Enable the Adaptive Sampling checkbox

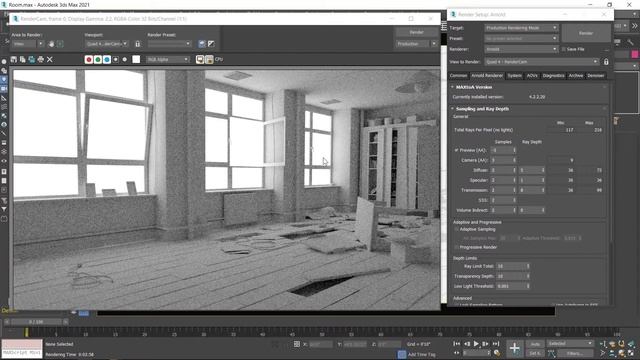457,229
